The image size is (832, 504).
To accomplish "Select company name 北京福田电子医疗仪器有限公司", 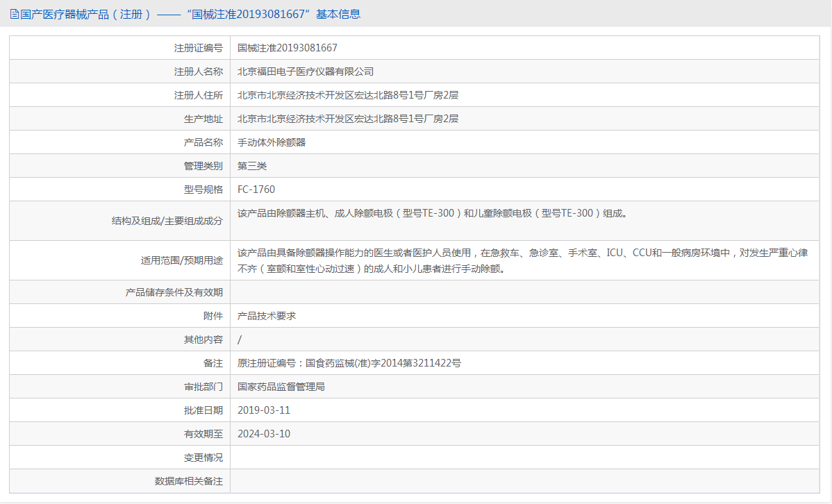I will tap(305, 72).
